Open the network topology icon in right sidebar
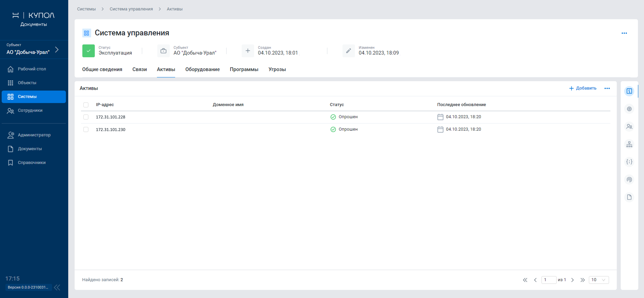The image size is (644, 298). coord(629,144)
